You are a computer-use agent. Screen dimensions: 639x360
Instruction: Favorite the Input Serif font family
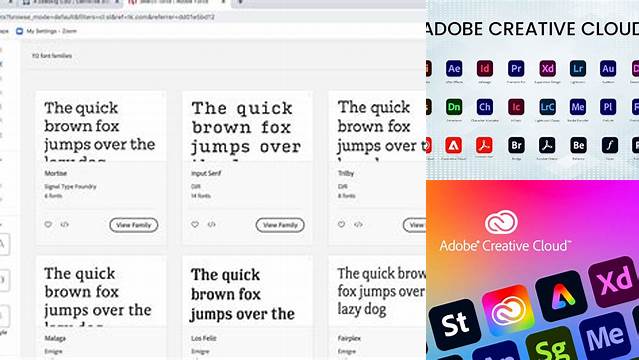pos(195,224)
